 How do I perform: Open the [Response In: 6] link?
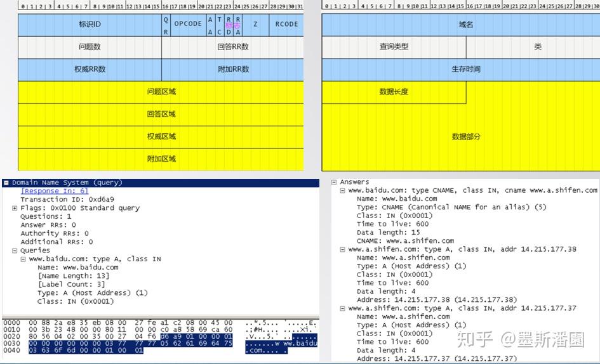point(55,191)
